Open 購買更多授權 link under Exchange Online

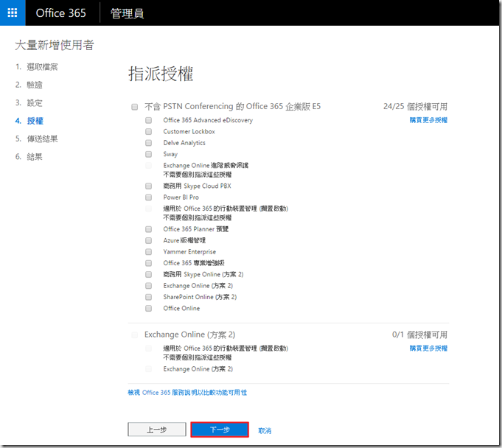428,348
